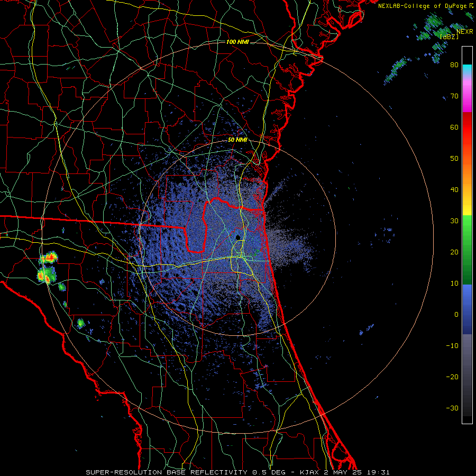The width and height of the screenshot is (476, 476).
Task: Click the Super-Resolution Base Reflectivity caption
Action: pyautogui.click(x=237, y=472)
